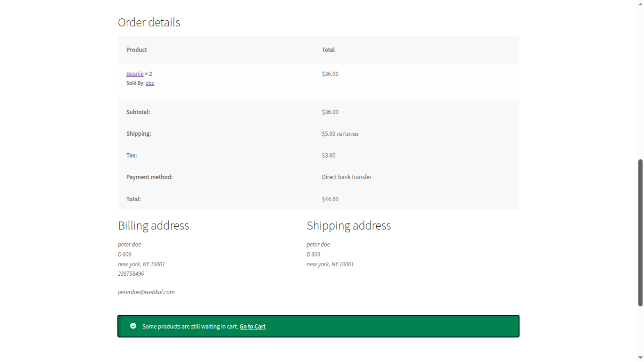Click Go to Cart in the banner
The image size is (644, 362).
coord(252,326)
